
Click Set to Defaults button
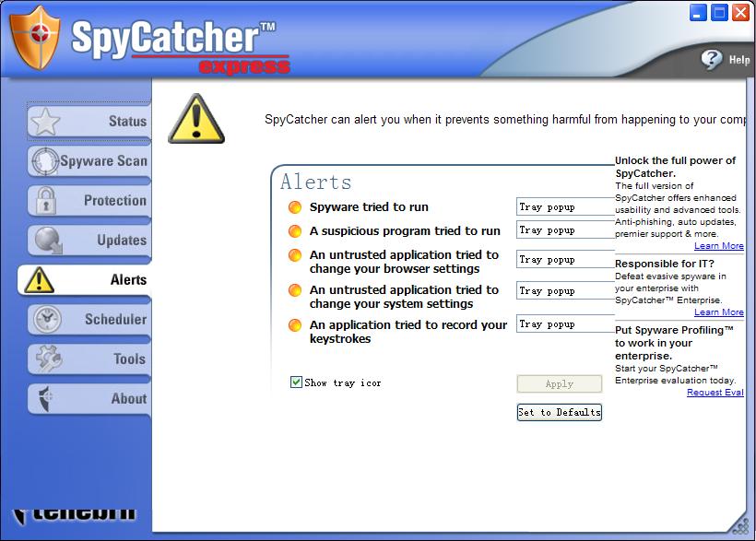560,412
